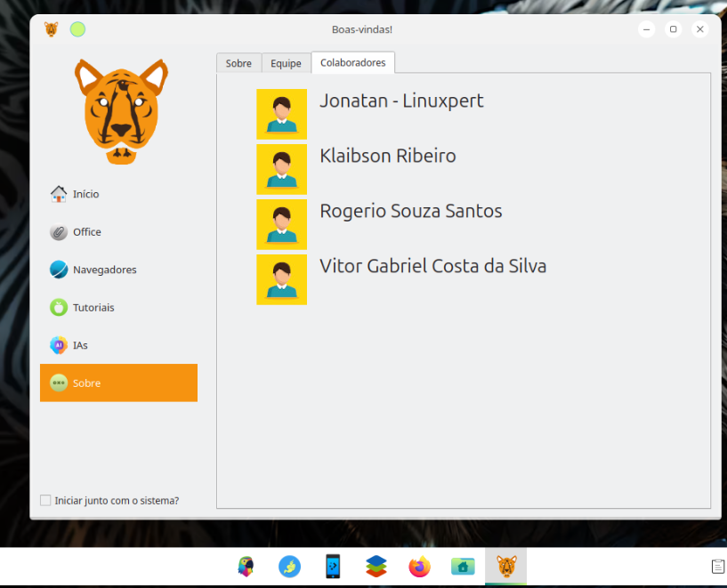This screenshot has height=588, width=727.
Task: Enable Iniciar junto com o sistema checkbox
Action: (45, 501)
